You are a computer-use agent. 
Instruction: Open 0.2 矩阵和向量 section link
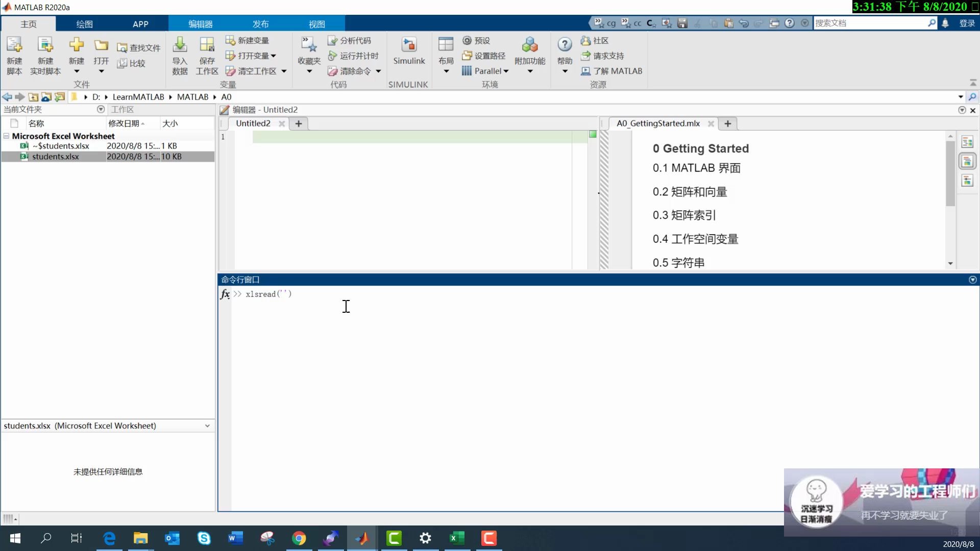[690, 192]
